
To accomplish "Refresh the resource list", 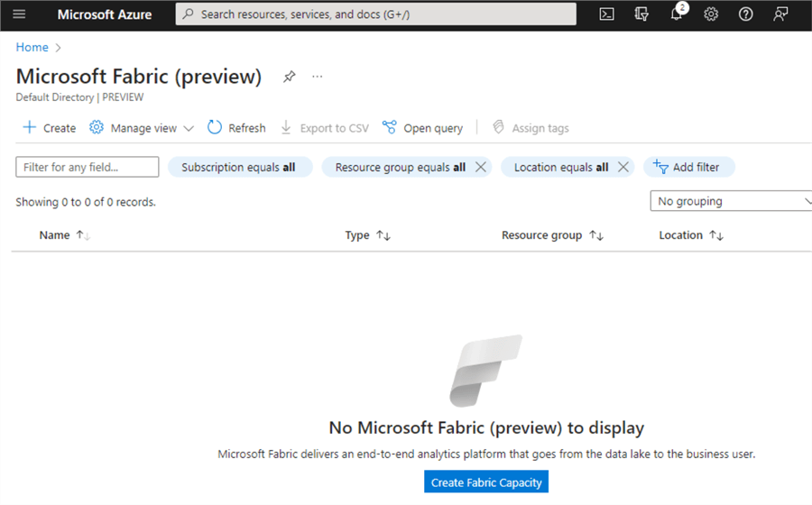I will pyautogui.click(x=236, y=128).
